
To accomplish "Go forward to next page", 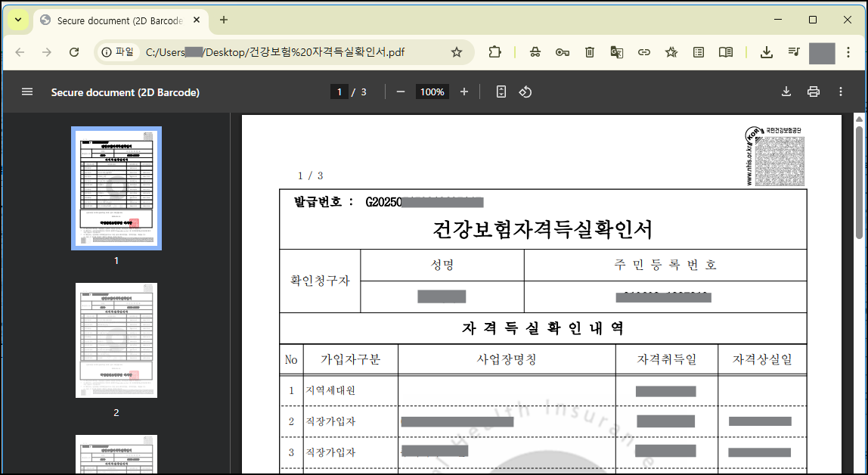I will [47, 52].
